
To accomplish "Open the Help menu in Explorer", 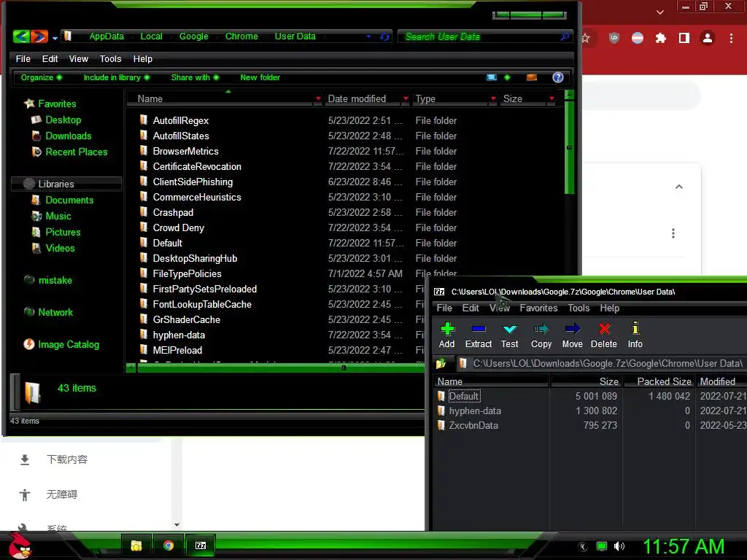I will tap(142, 58).
